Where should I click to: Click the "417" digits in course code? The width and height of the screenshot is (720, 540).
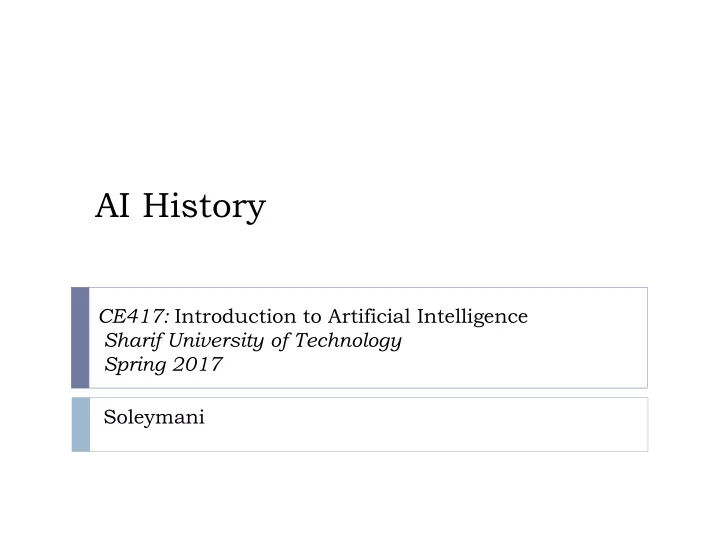pyautogui.click(x=143, y=316)
